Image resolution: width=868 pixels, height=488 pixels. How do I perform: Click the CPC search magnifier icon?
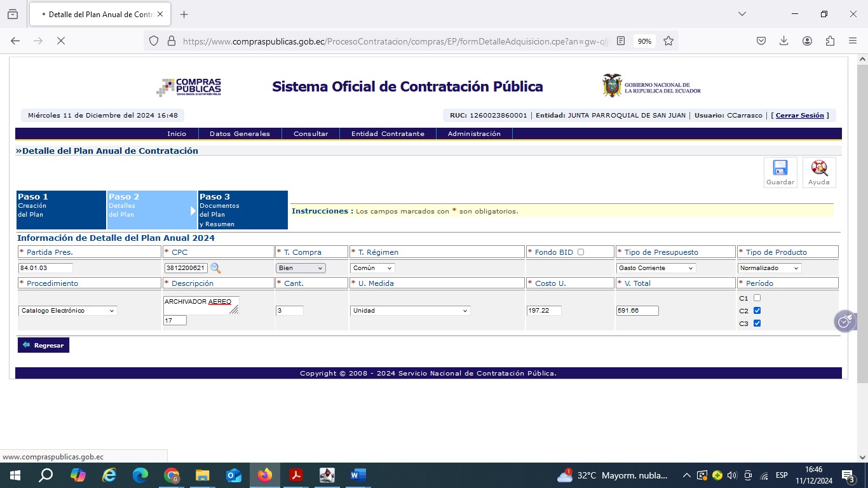(215, 268)
